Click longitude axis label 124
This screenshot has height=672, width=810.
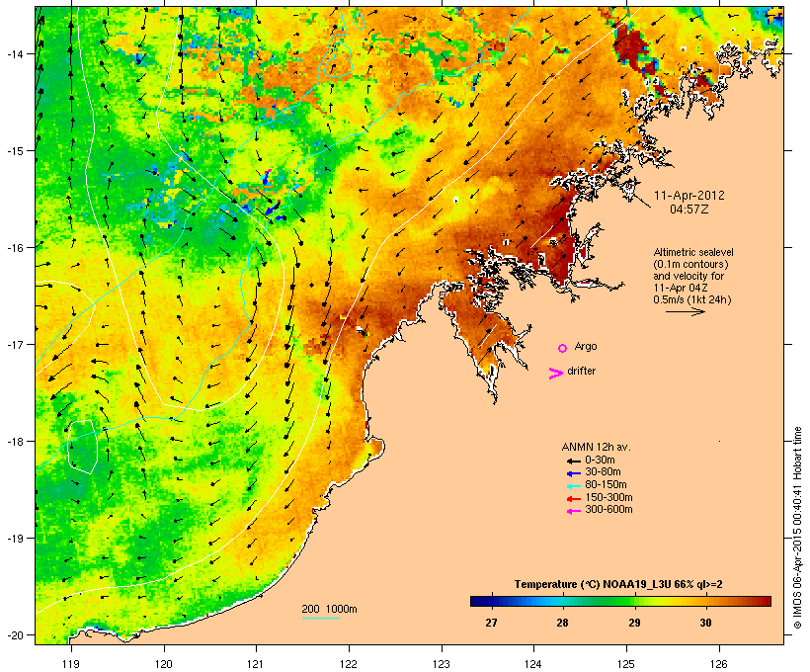pyautogui.click(x=533, y=664)
